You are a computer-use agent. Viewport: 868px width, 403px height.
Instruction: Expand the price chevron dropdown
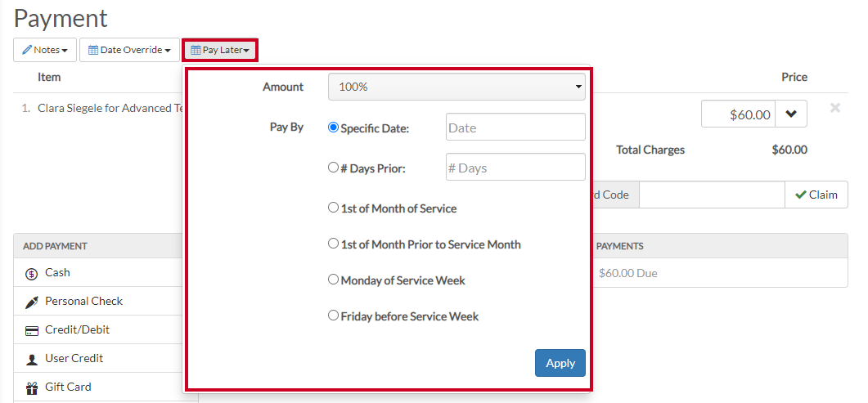pos(791,114)
